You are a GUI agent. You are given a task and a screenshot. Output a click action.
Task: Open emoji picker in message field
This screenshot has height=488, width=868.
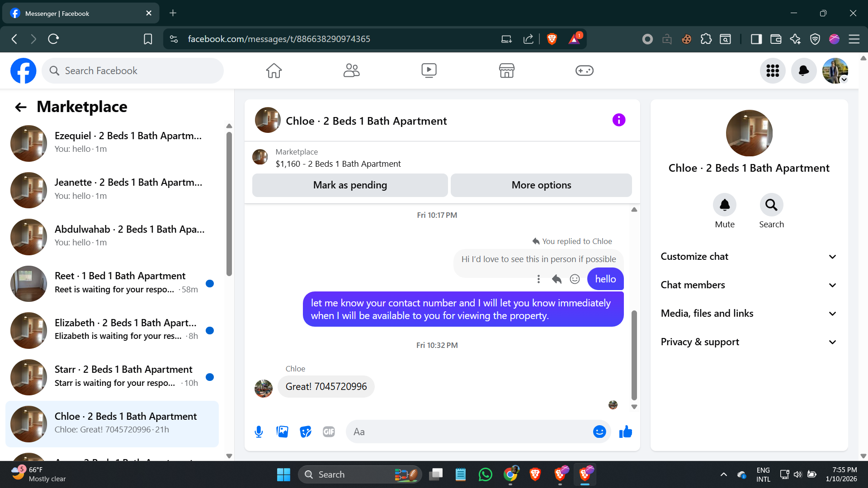pos(599,432)
